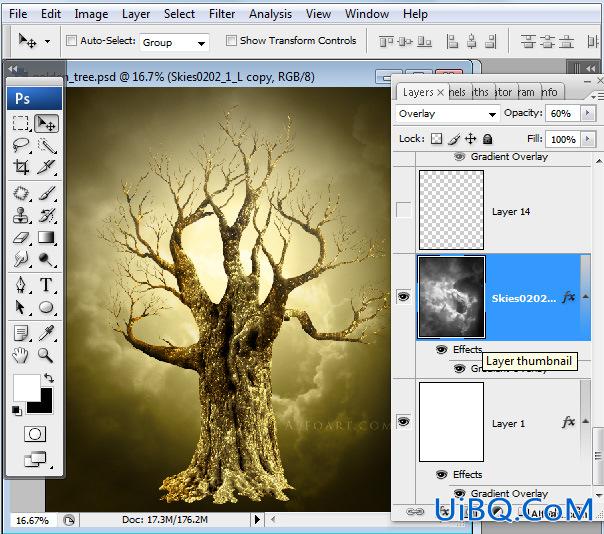The height and width of the screenshot is (534, 604).
Task: Collapse effects of Skies0202 layer
Action: (586, 296)
